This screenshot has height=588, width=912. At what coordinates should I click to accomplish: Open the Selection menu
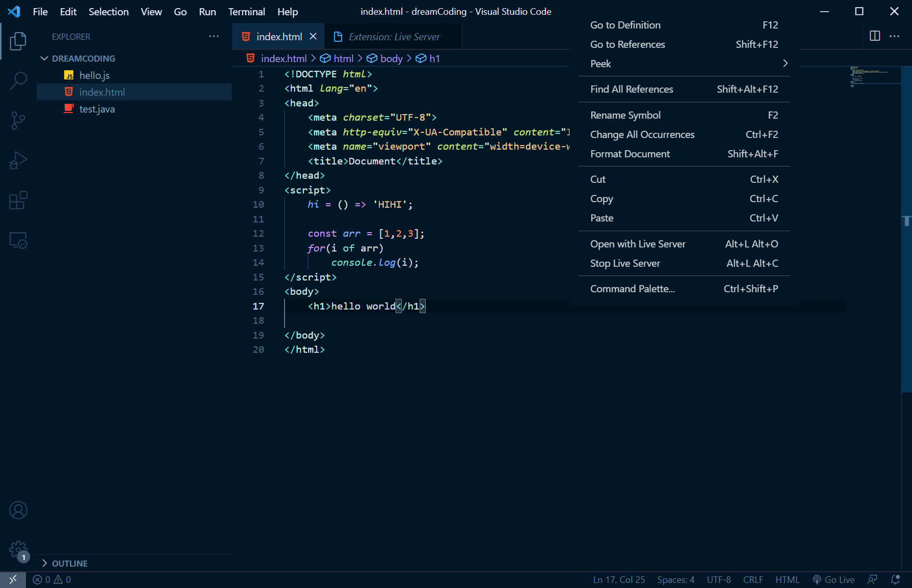pos(108,12)
